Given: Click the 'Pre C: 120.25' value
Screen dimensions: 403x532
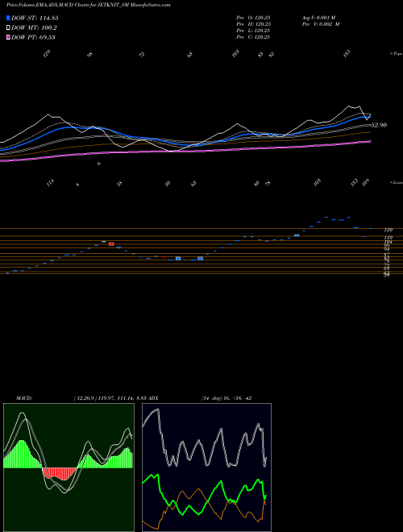Looking at the screenshot, I should point(253,37).
